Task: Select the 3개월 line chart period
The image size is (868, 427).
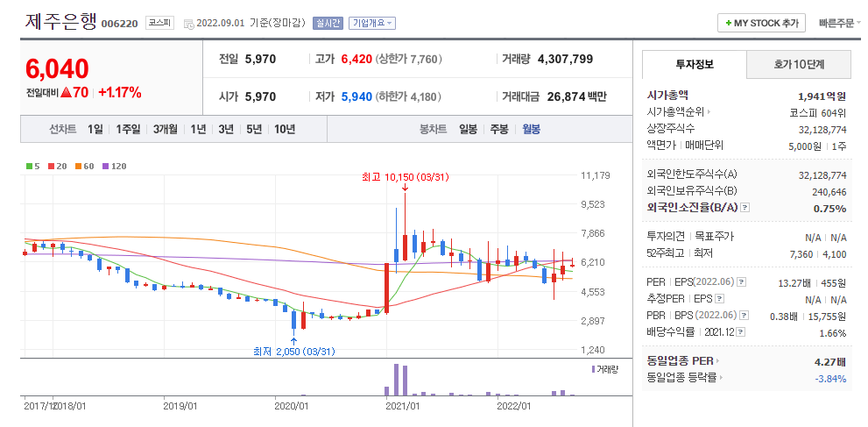Action: tap(166, 130)
